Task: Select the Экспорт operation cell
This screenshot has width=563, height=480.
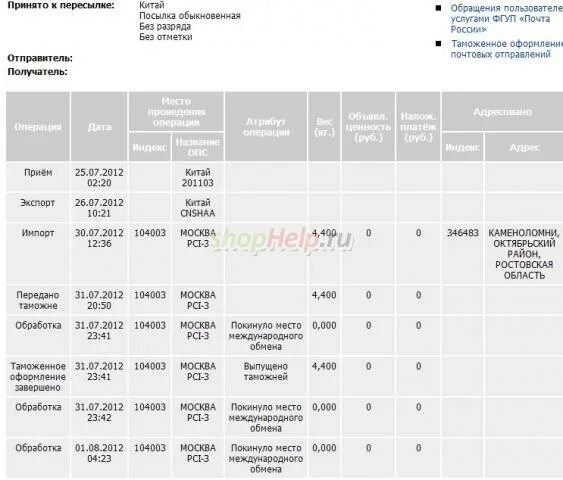Action: 38,207
